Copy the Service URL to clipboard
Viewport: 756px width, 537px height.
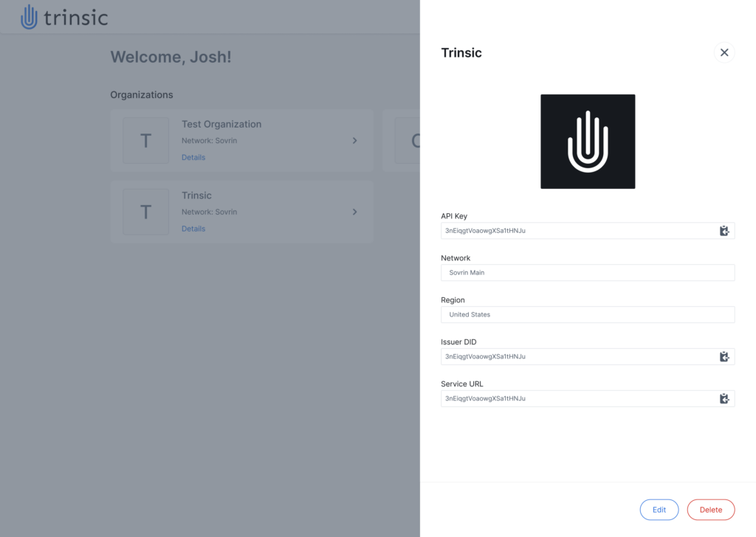pos(724,398)
